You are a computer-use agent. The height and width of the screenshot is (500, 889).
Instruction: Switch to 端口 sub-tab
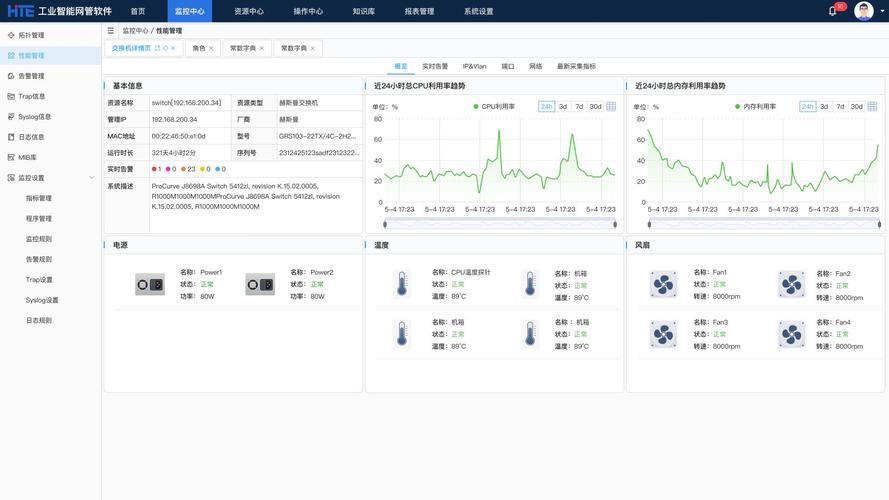coord(507,66)
